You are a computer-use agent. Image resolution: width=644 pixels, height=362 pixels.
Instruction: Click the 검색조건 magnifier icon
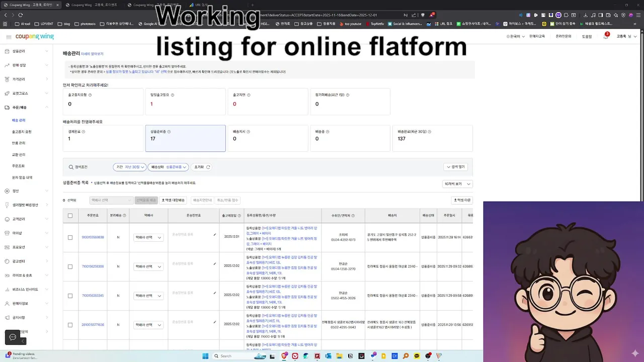click(71, 167)
